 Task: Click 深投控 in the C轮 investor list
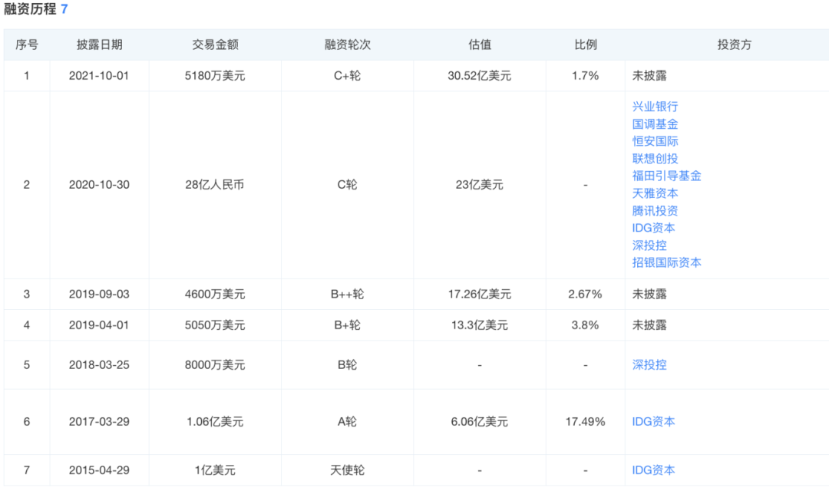coord(649,245)
